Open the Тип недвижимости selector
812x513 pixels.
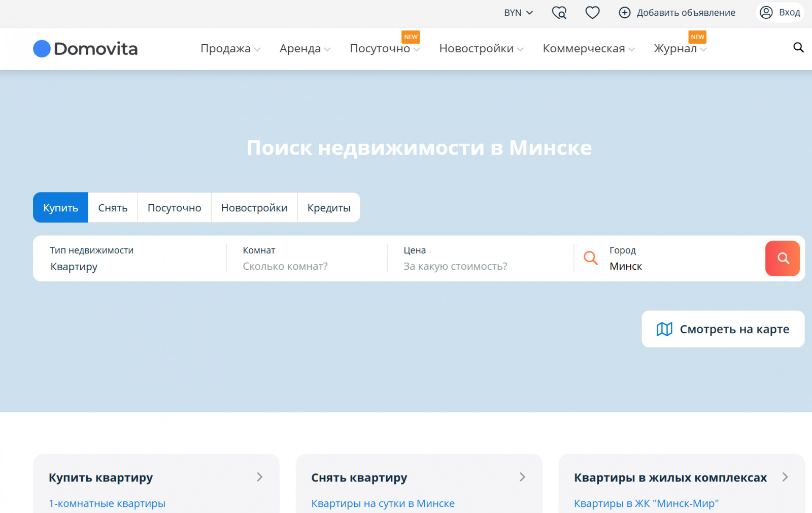[130, 259]
